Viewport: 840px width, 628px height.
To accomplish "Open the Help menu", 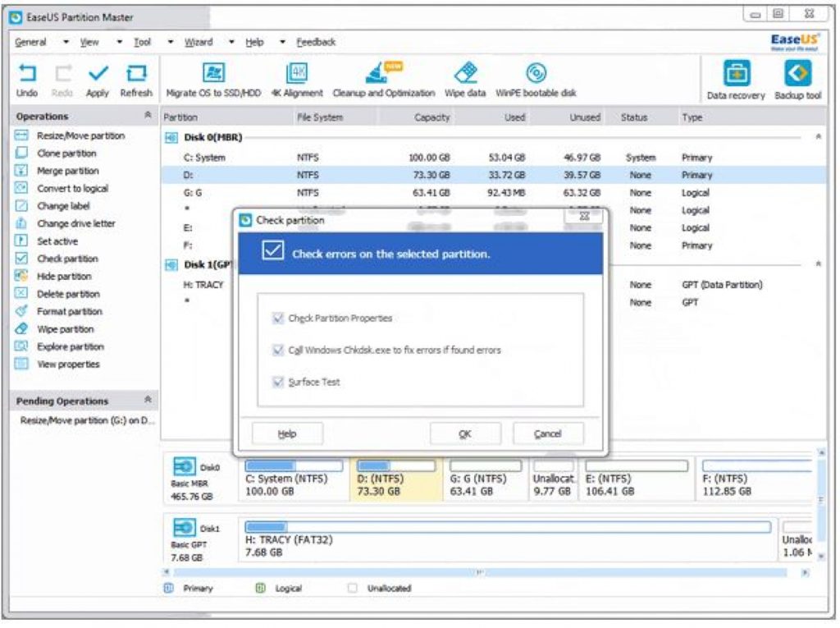I will click(254, 42).
